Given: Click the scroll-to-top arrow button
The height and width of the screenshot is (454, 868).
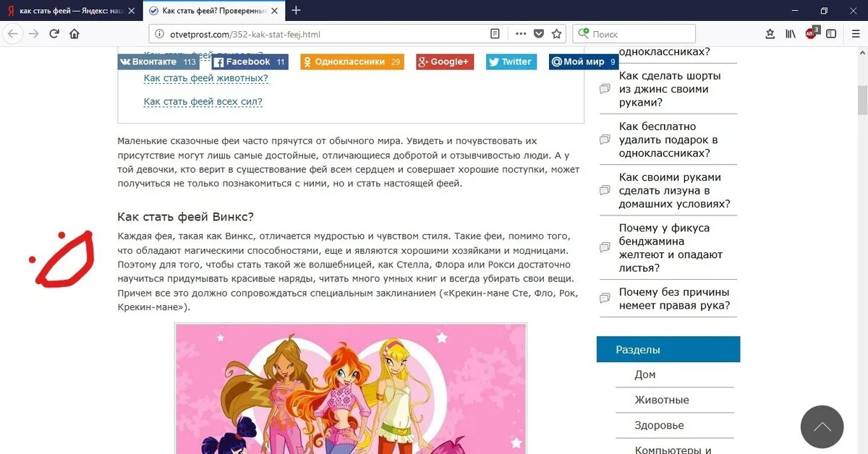Looking at the screenshot, I should coord(822,427).
